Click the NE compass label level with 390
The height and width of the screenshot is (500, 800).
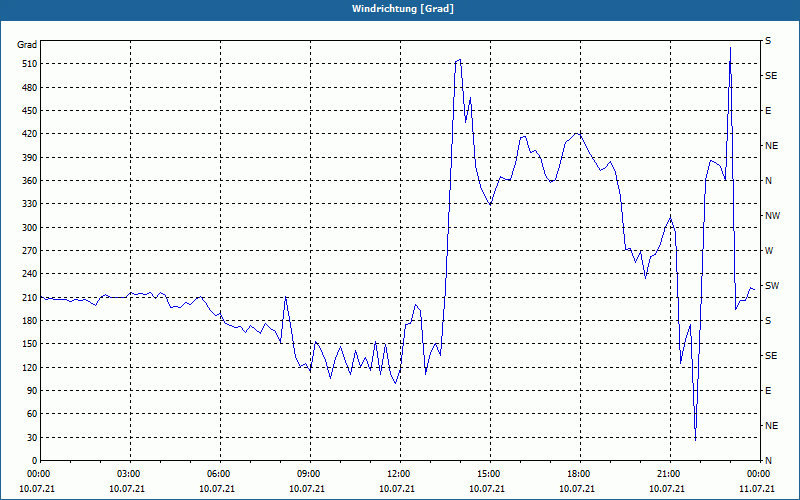click(771, 146)
